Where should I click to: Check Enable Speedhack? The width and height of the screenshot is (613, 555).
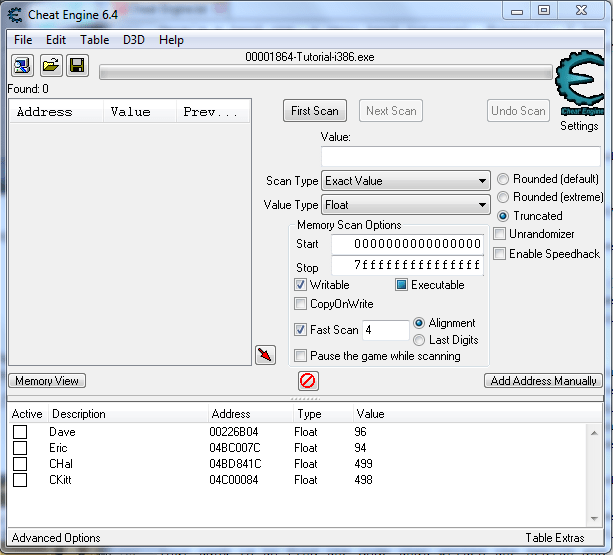(x=499, y=253)
